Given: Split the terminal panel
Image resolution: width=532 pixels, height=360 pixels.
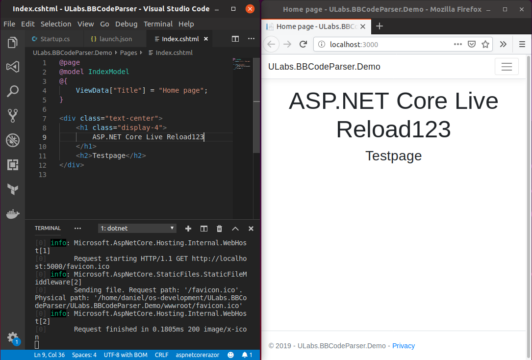Looking at the screenshot, I should (204, 229).
